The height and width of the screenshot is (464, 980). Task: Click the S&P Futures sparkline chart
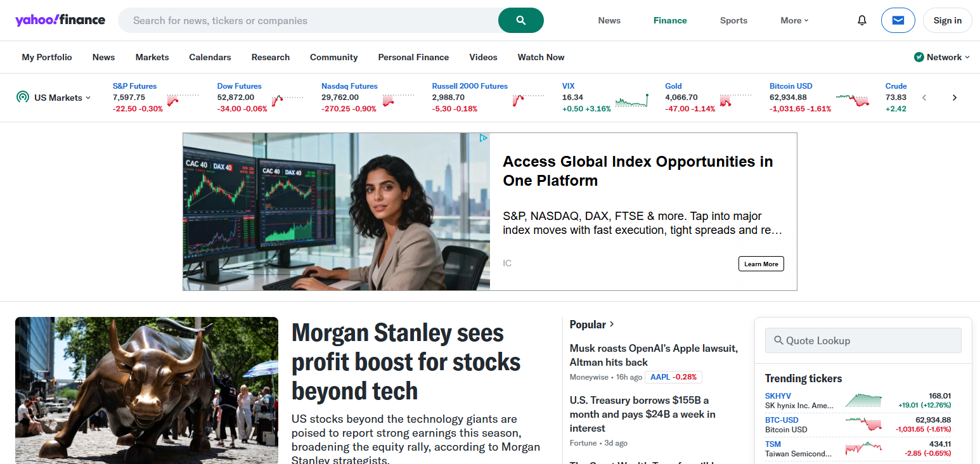pyautogui.click(x=183, y=100)
